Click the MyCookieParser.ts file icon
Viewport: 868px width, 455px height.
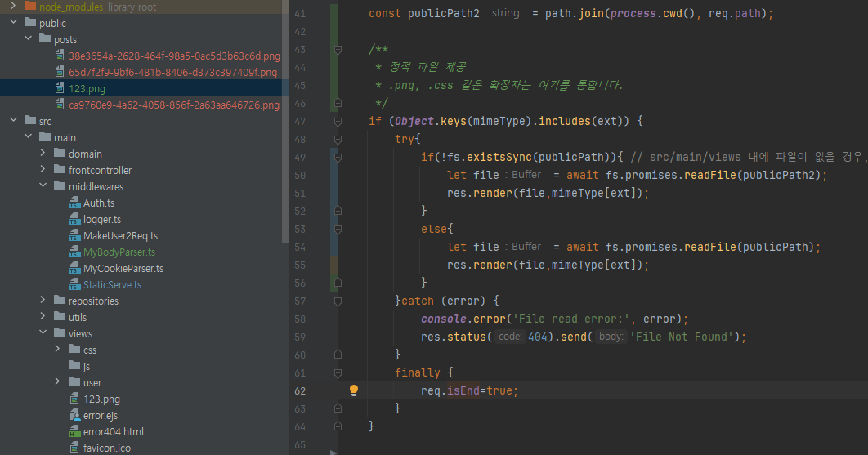click(74, 269)
